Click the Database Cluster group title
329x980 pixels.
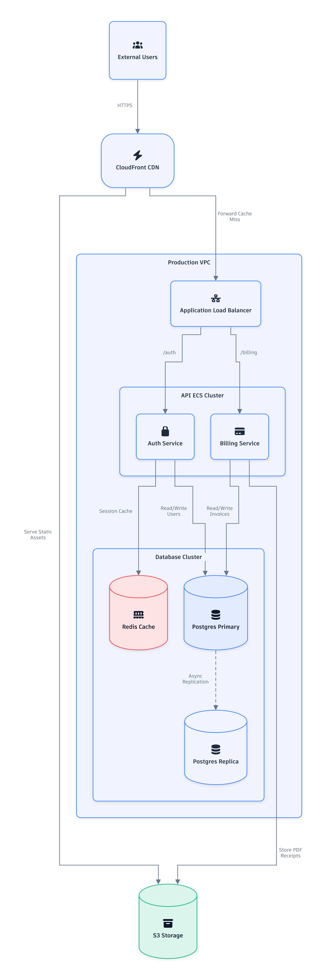pos(179,557)
